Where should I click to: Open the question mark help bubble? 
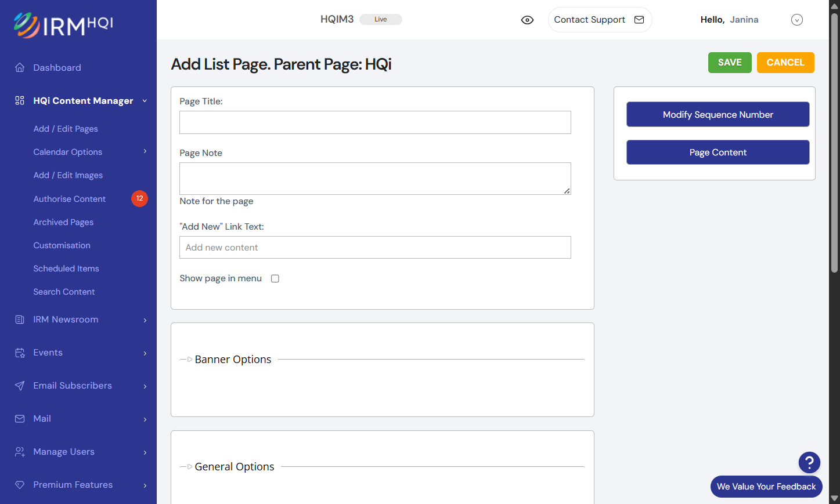[x=809, y=462]
